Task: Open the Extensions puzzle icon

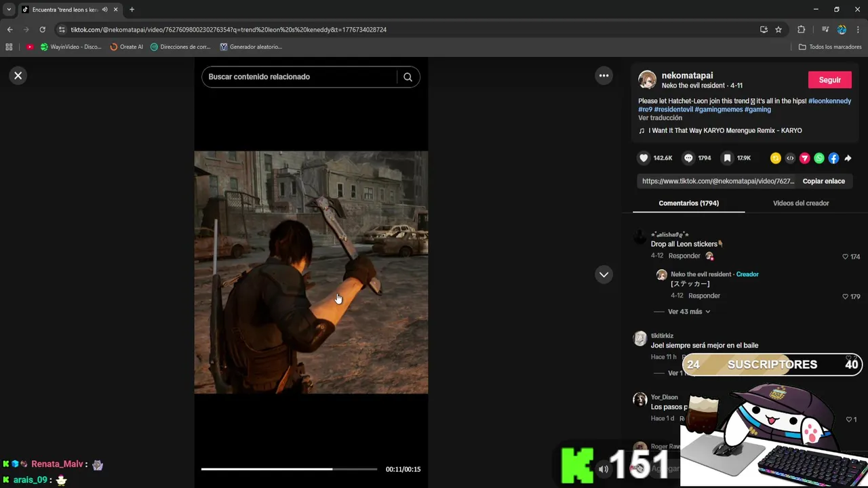Action: pos(801,30)
